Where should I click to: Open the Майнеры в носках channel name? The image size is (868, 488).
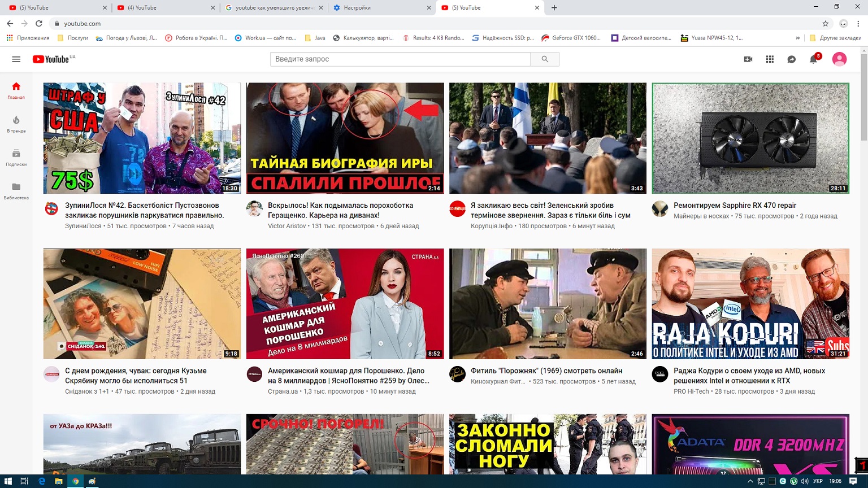(x=701, y=216)
